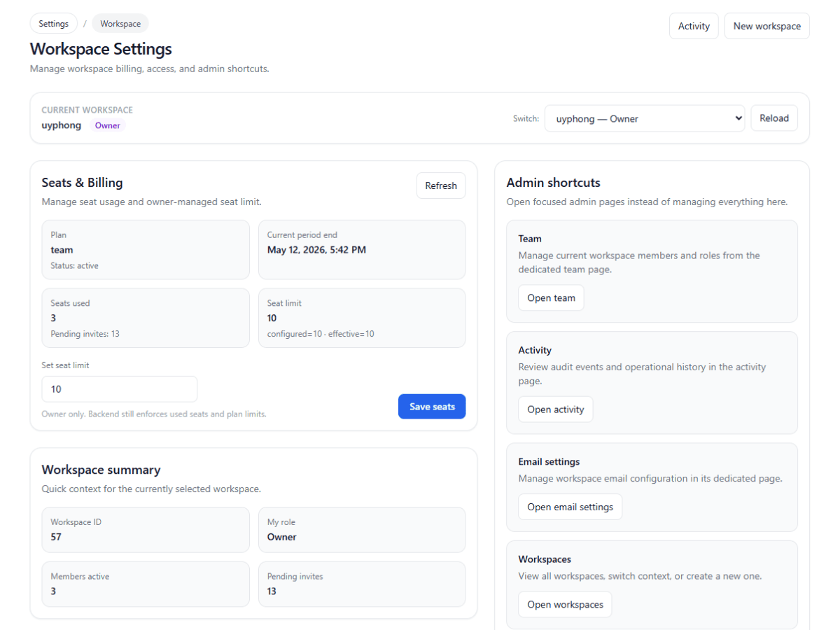Click the Seat limit card label

(x=284, y=304)
